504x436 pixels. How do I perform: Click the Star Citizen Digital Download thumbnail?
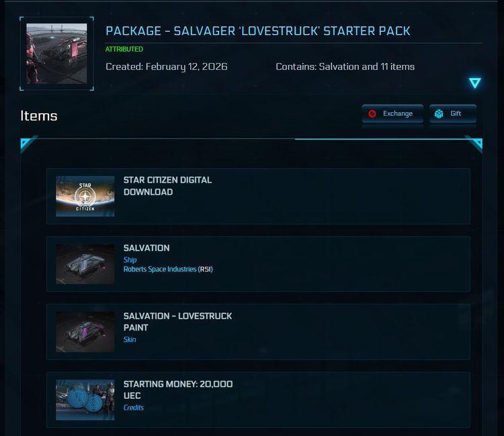[85, 196]
